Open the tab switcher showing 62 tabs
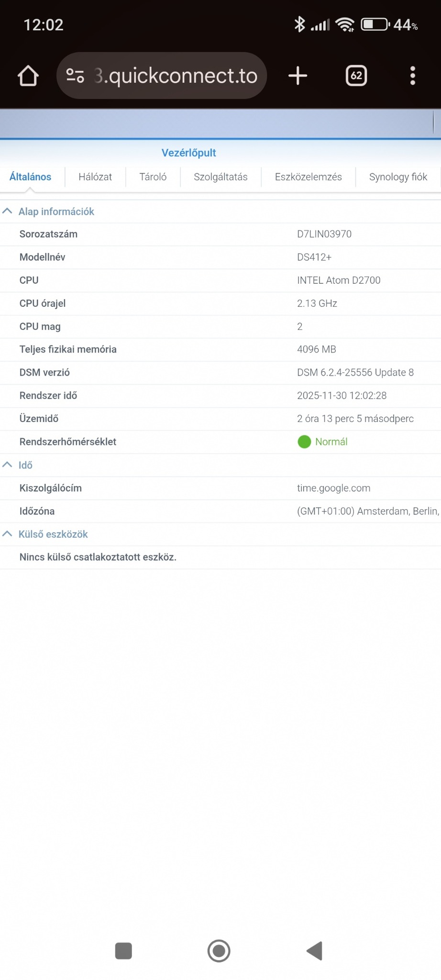Image resolution: width=441 pixels, height=980 pixels. [356, 76]
